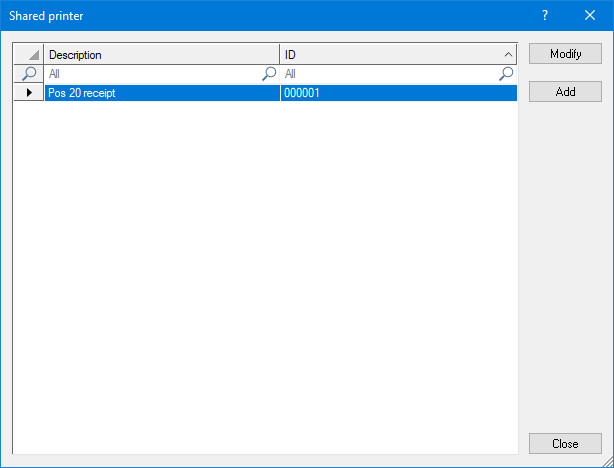The height and width of the screenshot is (468, 614).
Task: Toggle sort arrow in ID column header
Action: point(507,55)
